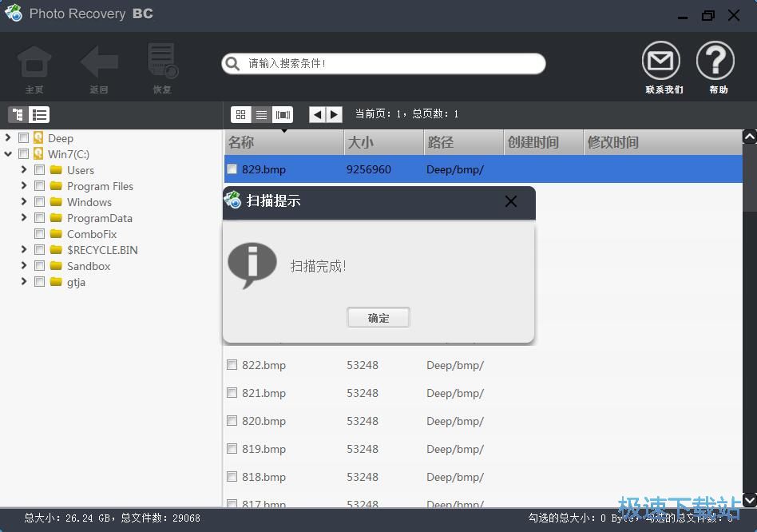Click the back arrow (返回) icon
Screen dimensions: 757x532
[99, 62]
